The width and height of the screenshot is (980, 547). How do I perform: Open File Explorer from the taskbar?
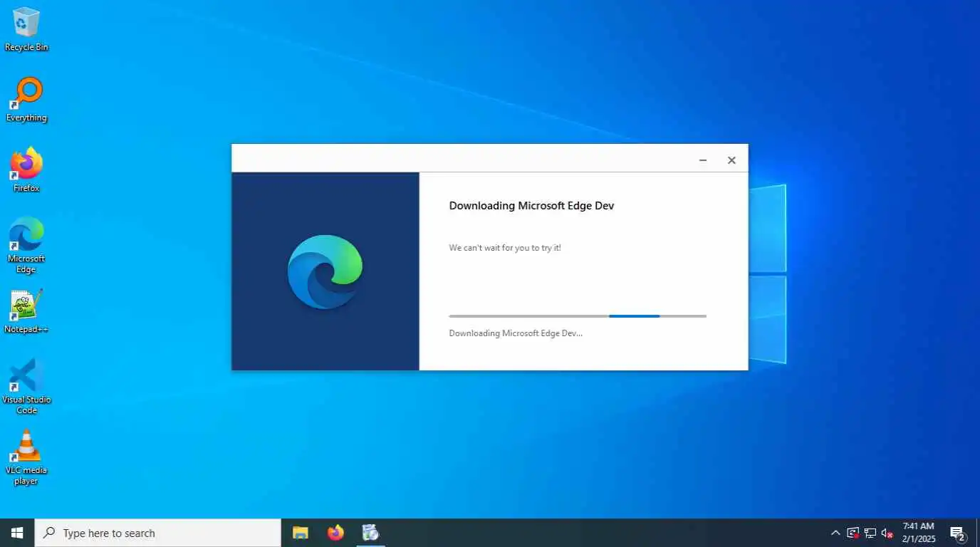[x=301, y=533]
